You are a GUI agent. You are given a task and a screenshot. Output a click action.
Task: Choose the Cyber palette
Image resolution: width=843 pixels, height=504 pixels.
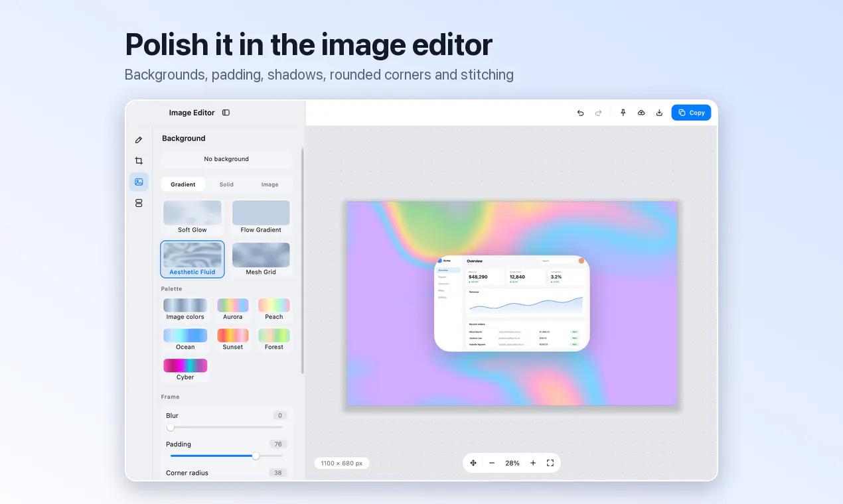(185, 369)
